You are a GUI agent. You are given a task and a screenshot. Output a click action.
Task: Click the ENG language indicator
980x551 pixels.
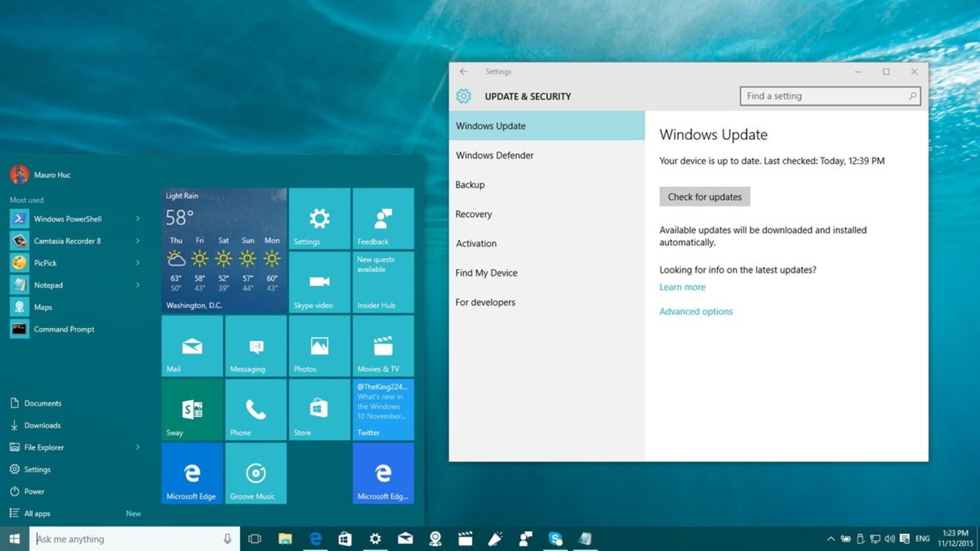922,539
